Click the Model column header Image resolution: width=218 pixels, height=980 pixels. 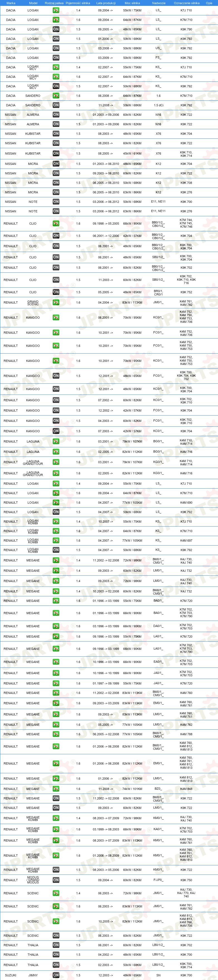click(33, 3)
